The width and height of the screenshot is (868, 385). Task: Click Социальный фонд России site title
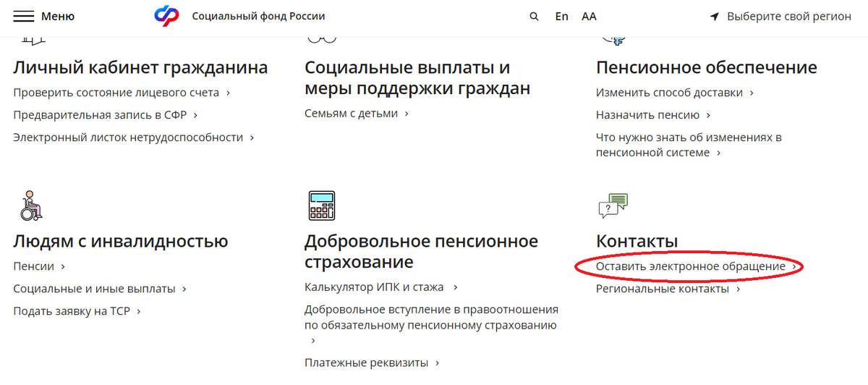[258, 16]
